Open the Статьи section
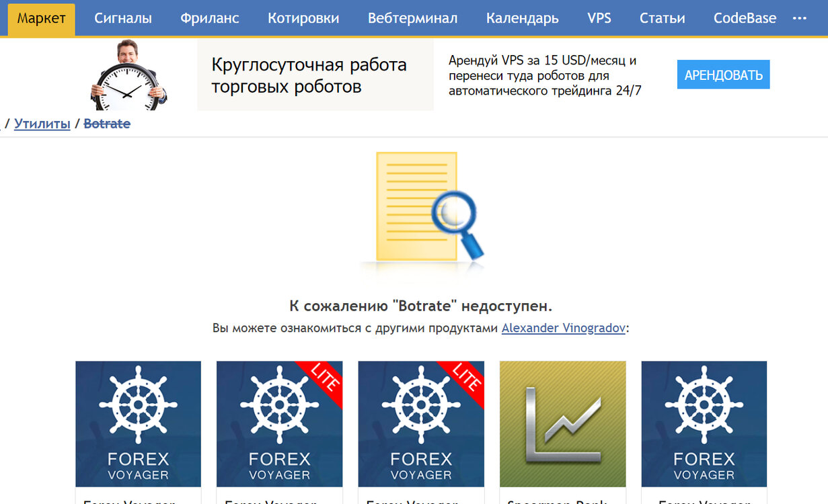The image size is (828, 504). [x=663, y=18]
